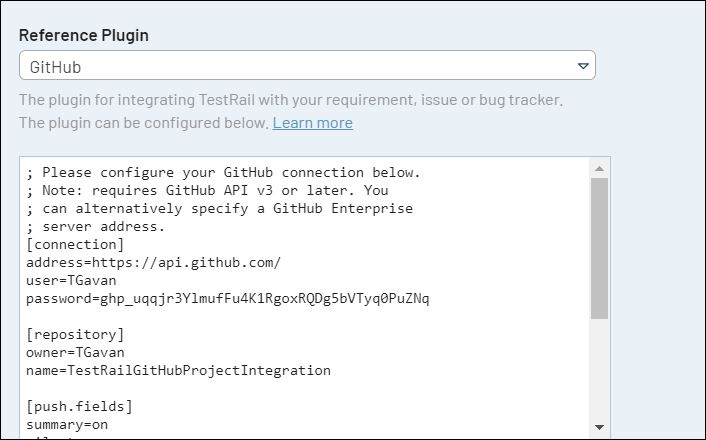
Task: Click the [push.fields] section header
Action: [x=79, y=407]
